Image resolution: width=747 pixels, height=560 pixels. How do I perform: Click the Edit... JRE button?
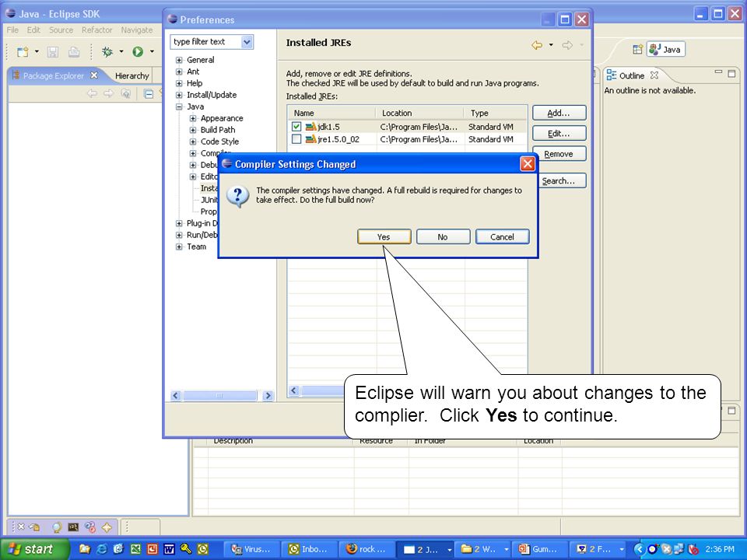coord(559,133)
